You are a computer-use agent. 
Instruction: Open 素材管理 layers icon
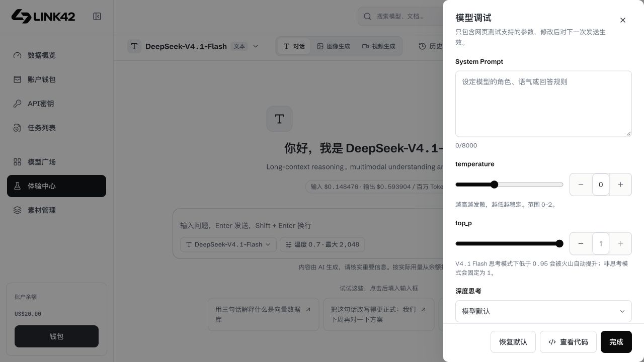tap(17, 210)
